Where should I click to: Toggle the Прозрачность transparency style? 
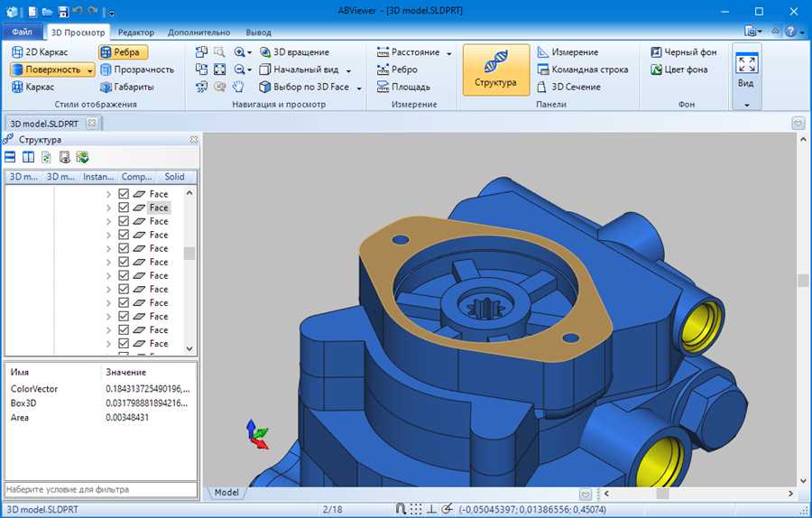click(137, 69)
